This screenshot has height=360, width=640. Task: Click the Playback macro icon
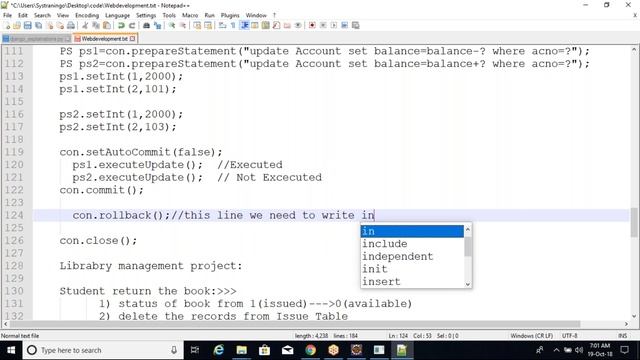pos(334,25)
